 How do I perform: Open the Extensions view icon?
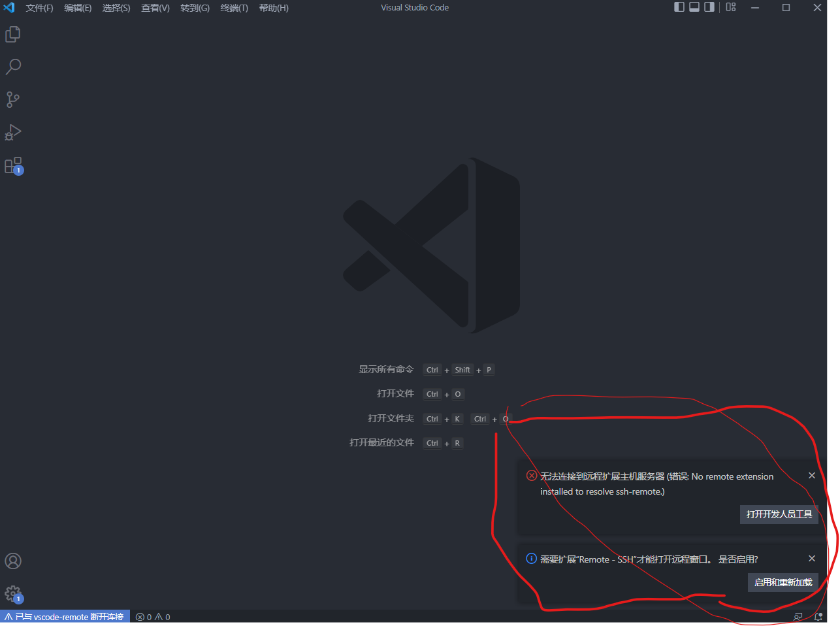pos(13,165)
